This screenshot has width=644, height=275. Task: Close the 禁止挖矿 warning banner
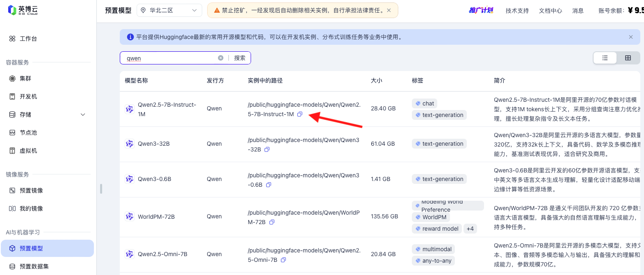(389, 10)
